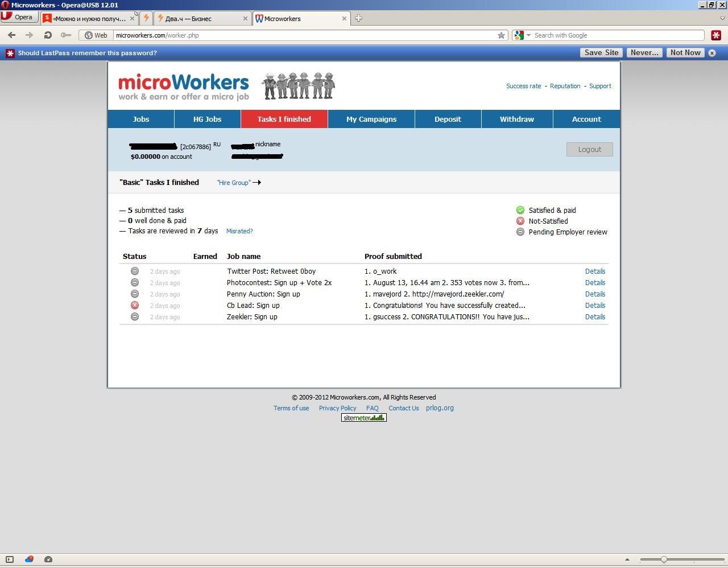728x568 pixels.
Task: Open the Reputation link
Action: click(x=565, y=86)
